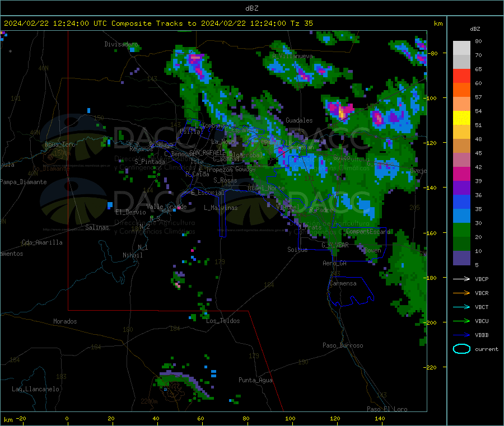Select the yellow 54-51 dBZ legend swatch
The image size is (504, 426).
[461, 118]
